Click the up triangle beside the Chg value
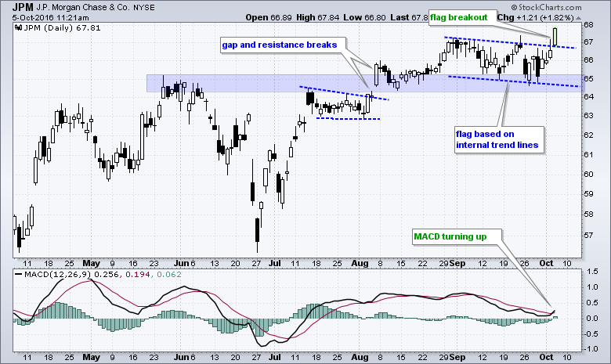Image resolution: width=611 pixels, height=364 pixels. tap(578, 18)
